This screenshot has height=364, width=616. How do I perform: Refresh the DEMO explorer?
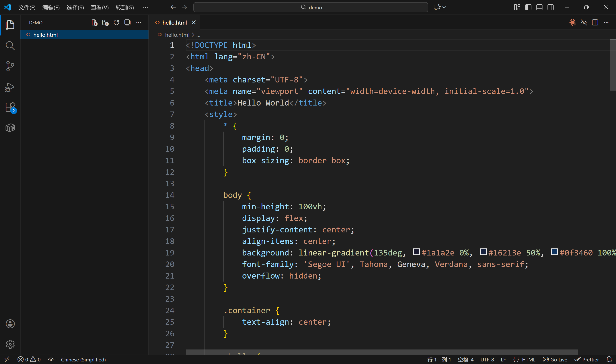116,23
